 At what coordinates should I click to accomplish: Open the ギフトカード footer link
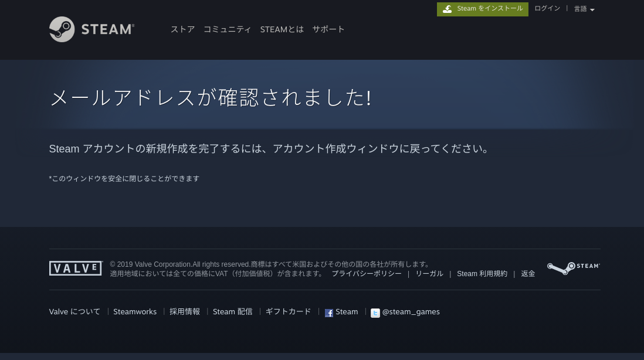click(288, 312)
